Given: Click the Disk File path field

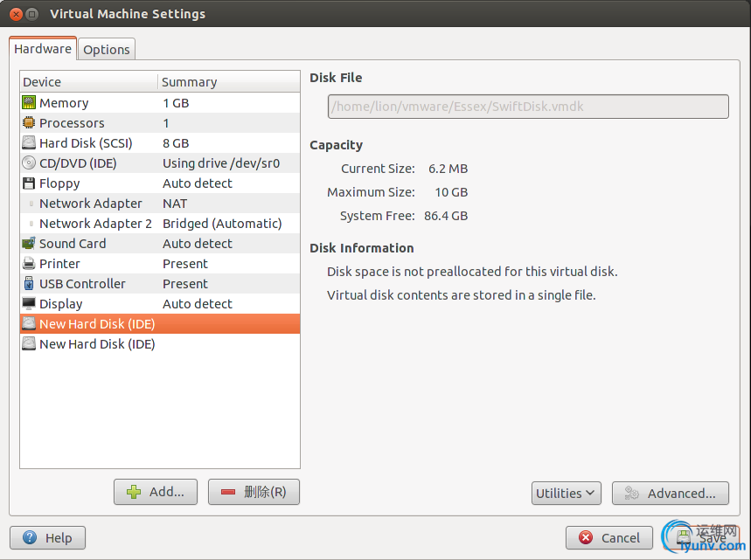Looking at the screenshot, I should click(x=527, y=107).
